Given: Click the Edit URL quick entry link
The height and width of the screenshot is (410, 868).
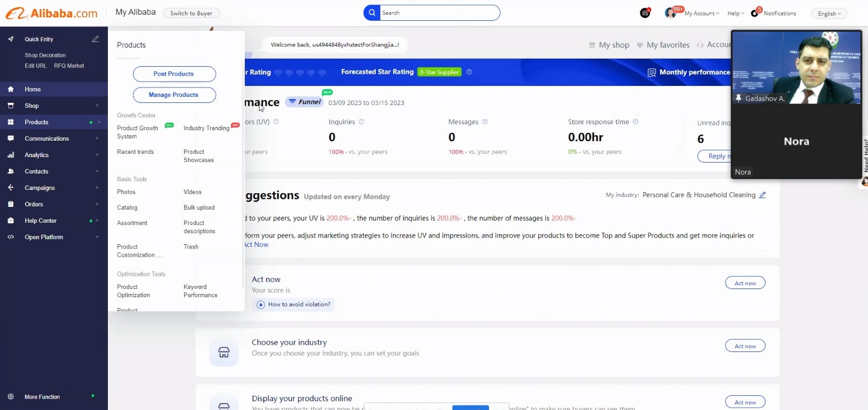Looking at the screenshot, I should point(36,66).
